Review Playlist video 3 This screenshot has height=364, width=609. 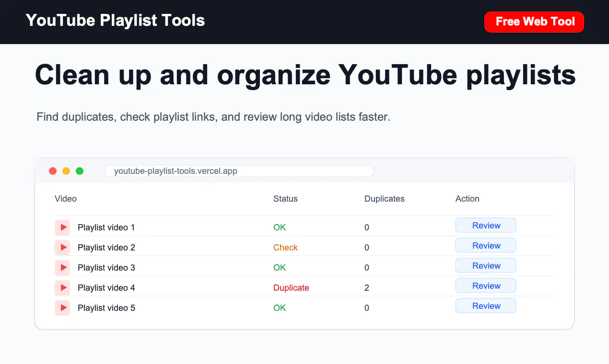[x=486, y=266]
